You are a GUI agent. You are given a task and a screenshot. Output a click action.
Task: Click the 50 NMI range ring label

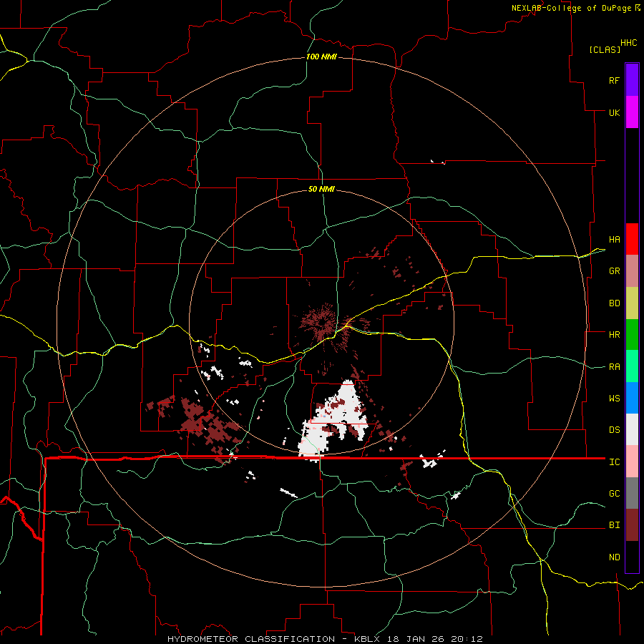[x=321, y=189]
